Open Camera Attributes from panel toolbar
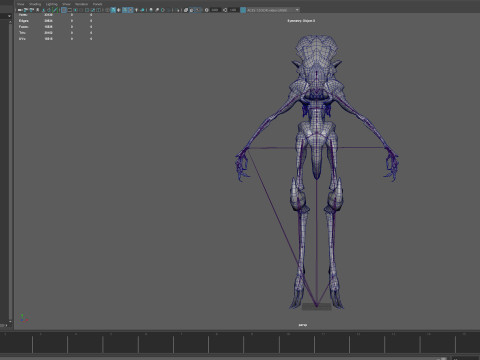 click(x=32, y=10)
